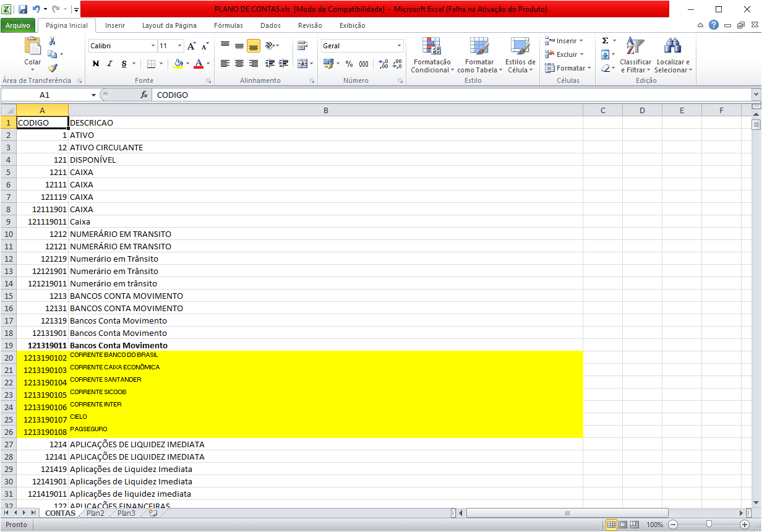Click the Colar paste button
The width and height of the screenshot is (762, 532).
[x=32, y=53]
